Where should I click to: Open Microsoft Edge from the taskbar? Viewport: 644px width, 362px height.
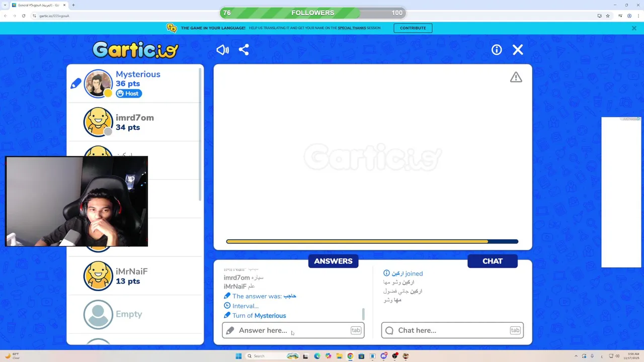(317, 356)
